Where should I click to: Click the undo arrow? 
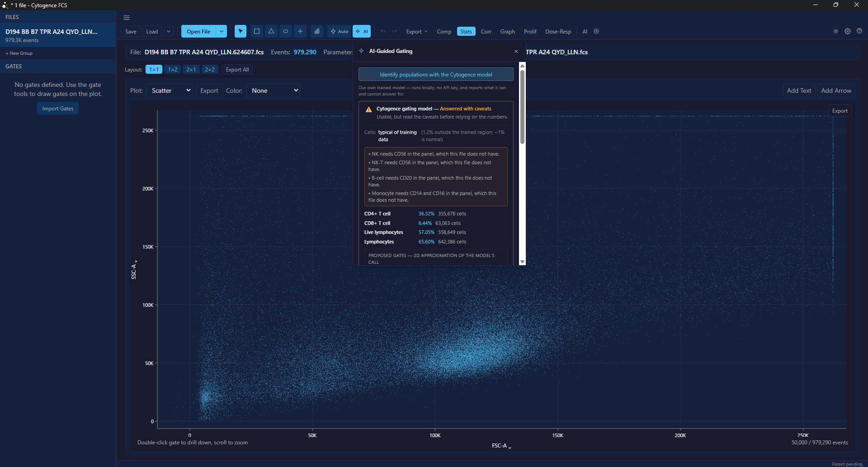[383, 31]
